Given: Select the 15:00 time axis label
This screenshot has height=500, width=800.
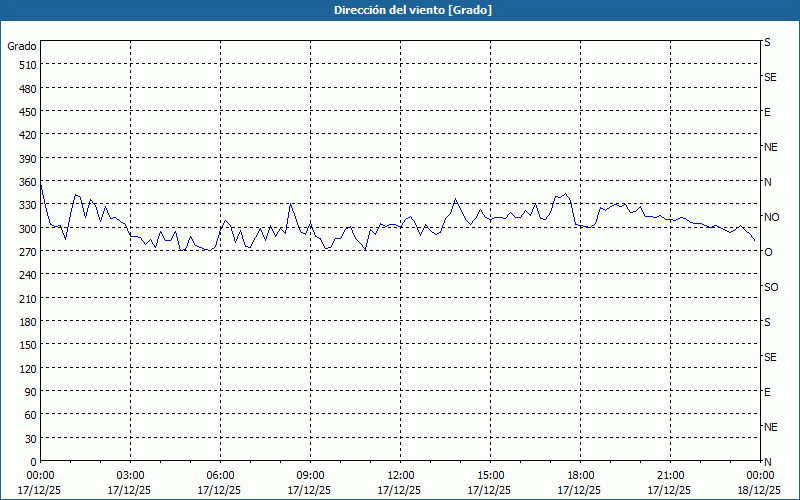Looking at the screenshot, I should 490,475.
